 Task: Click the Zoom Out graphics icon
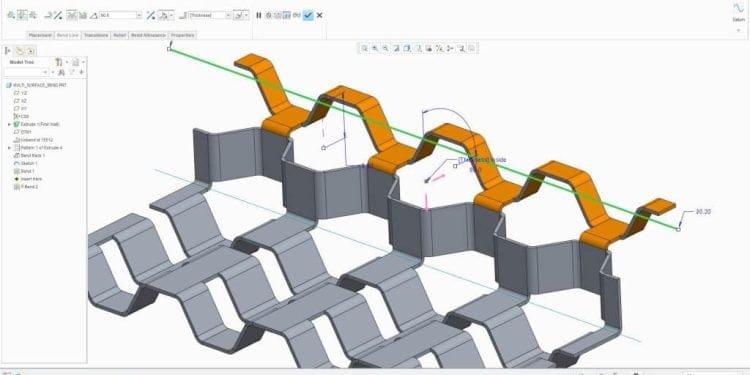(x=385, y=48)
